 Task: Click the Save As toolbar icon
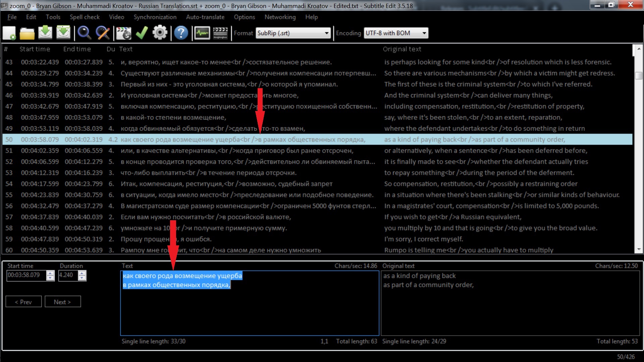click(x=63, y=33)
